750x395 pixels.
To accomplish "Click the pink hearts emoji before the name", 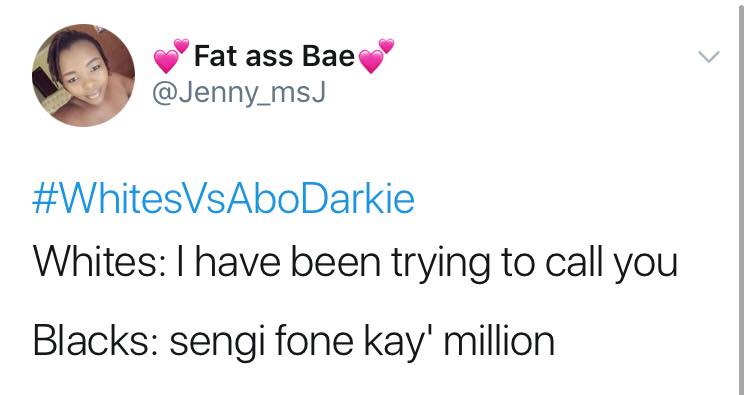I will point(171,55).
